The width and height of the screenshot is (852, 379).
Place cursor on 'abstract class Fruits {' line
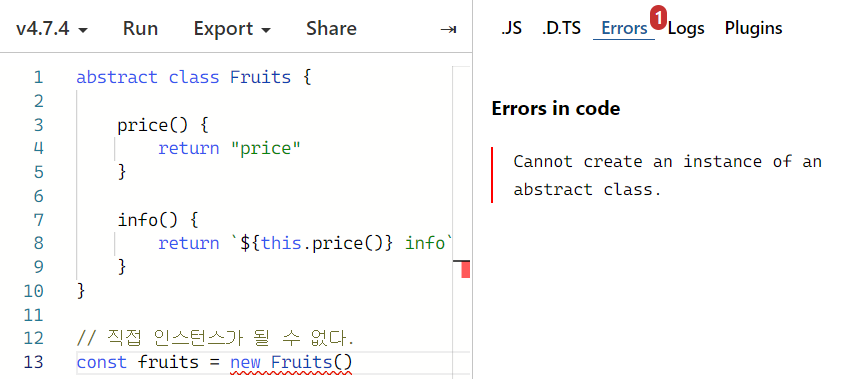click(x=194, y=77)
